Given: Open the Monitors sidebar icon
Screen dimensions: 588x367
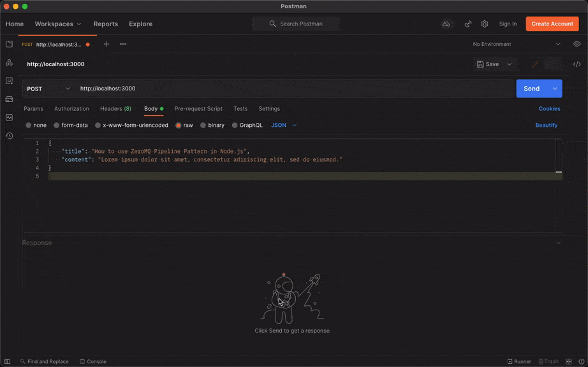Looking at the screenshot, I should (x=9, y=118).
